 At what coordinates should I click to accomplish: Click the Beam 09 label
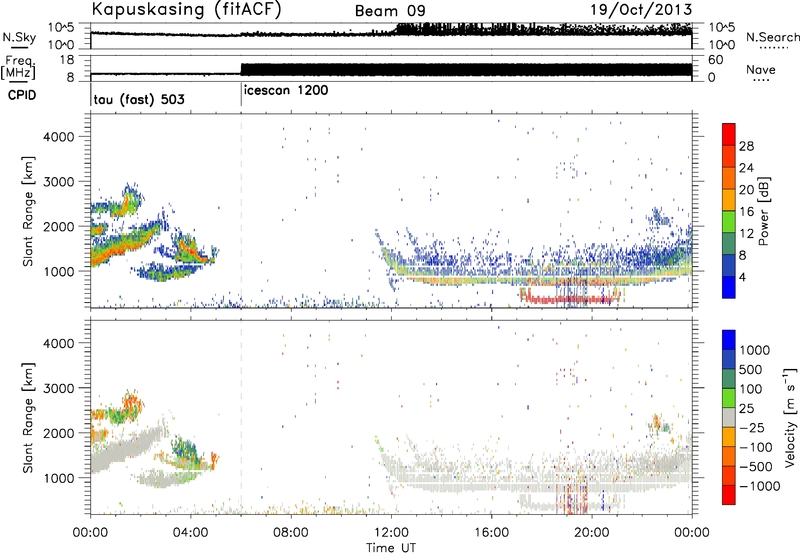(390, 11)
